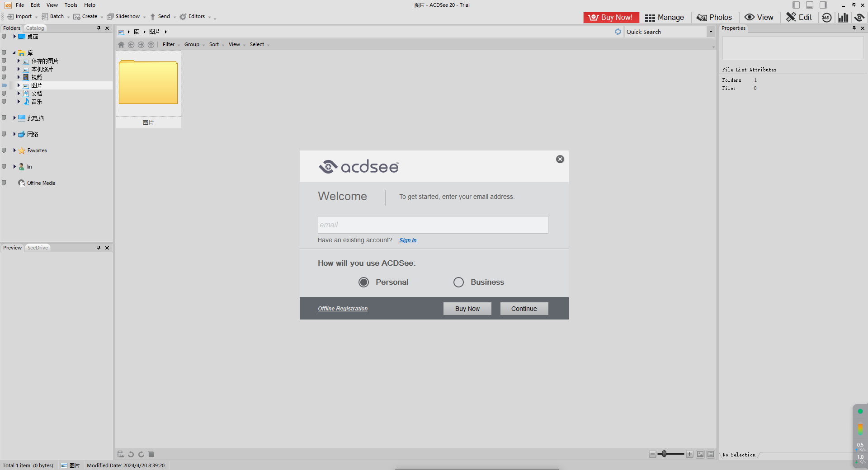
Task: Open the Help menu
Action: click(x=90, y=5)
